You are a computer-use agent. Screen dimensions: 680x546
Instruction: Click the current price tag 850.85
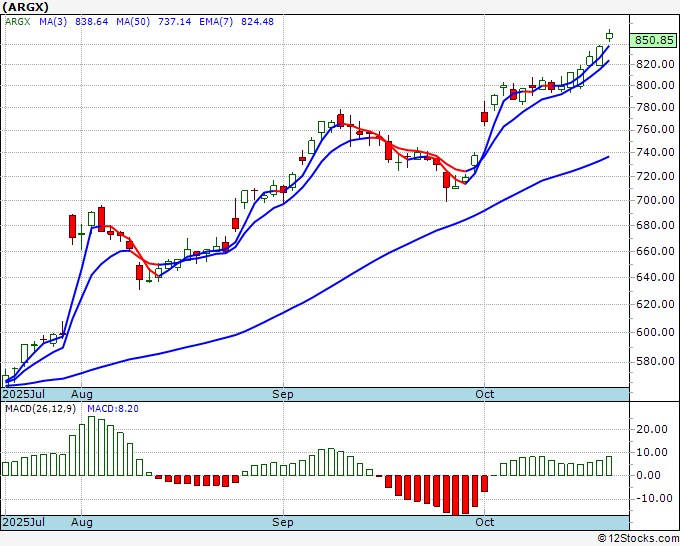pyautogui.click(x=654, y=40)
